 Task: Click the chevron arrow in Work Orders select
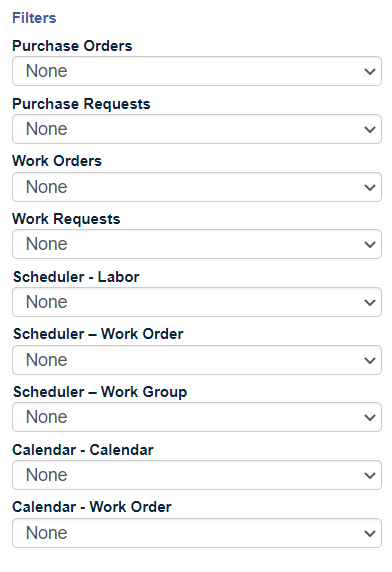(370, 188)
